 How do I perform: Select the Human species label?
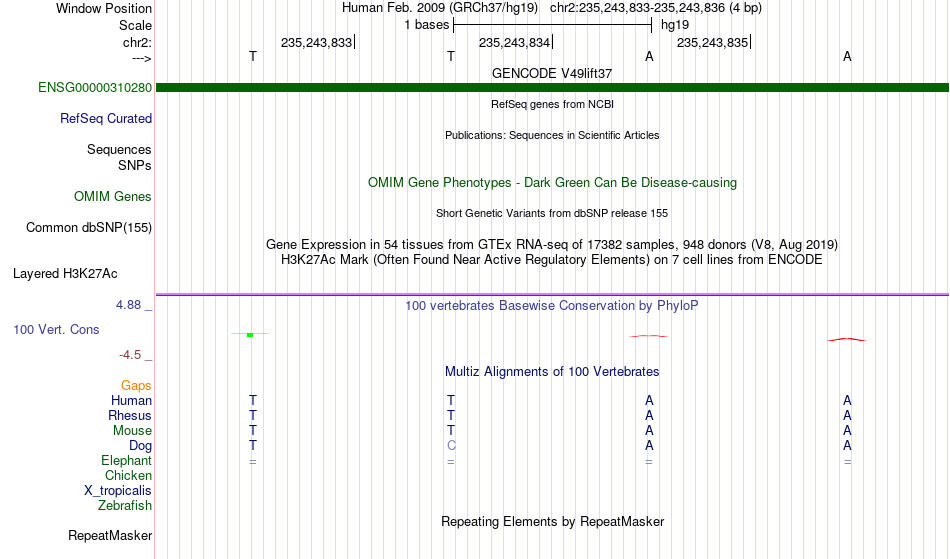coord(131,400)
